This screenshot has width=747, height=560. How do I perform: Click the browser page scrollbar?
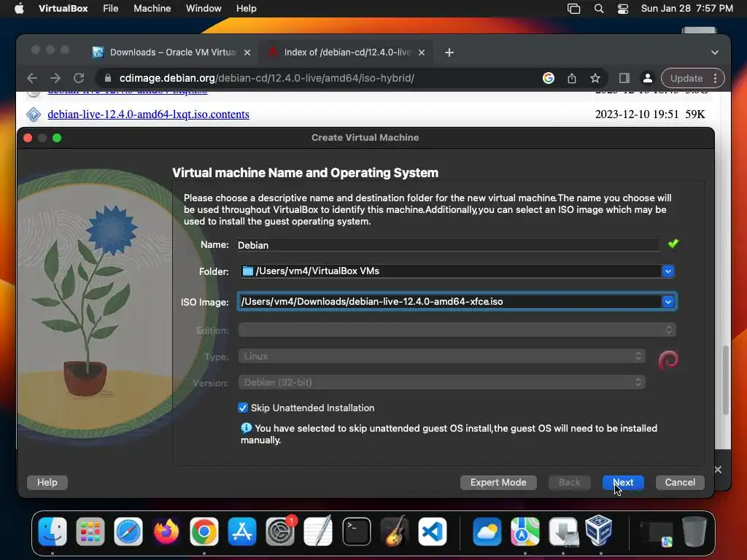(725, 380)
